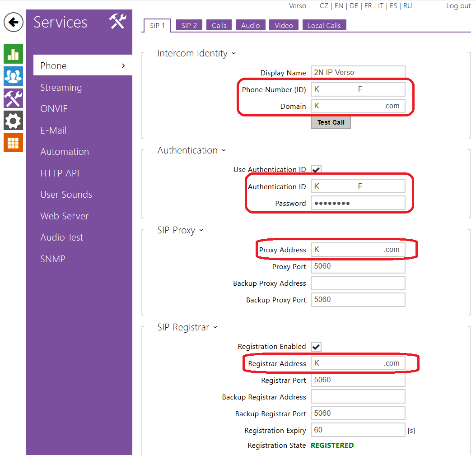The image size is (476, 455).
Task: Select the purple Services tools icon
Action: (x=13, y=98)
